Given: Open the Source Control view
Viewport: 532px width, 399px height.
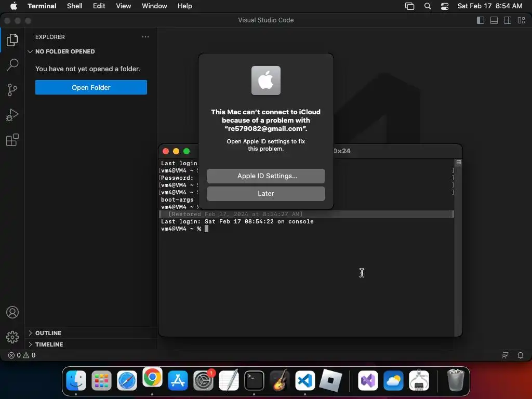Looking at the screenshot, I should click(x=12, y=90).
